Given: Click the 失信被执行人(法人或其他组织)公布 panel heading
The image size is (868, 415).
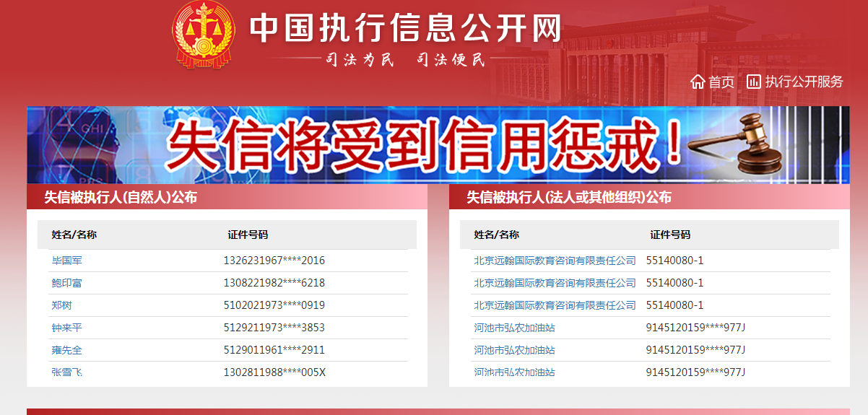Looking at the screenshot, I should [569, 197].
